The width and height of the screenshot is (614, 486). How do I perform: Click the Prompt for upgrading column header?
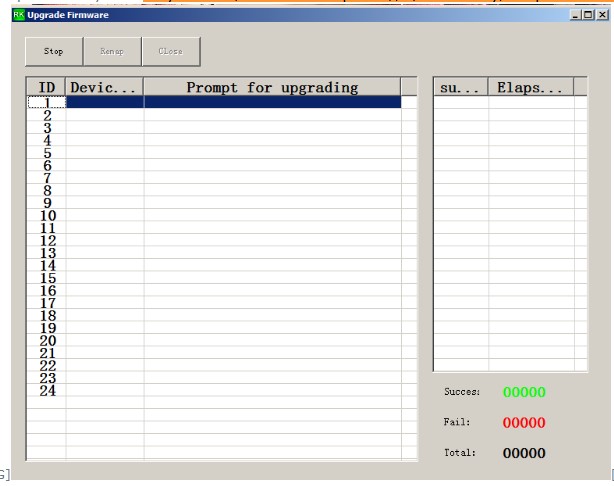tap(272, 88)
